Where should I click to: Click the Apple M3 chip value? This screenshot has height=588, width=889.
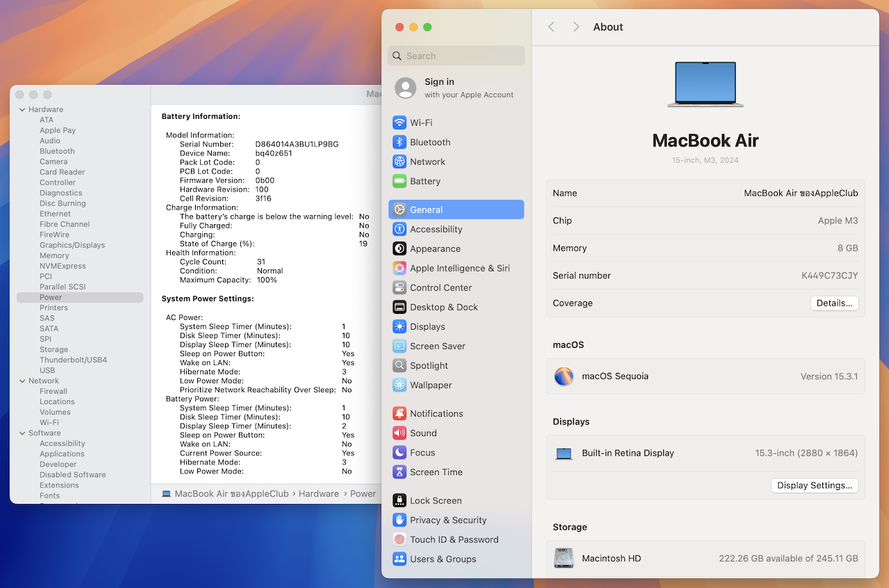point(838,221)
